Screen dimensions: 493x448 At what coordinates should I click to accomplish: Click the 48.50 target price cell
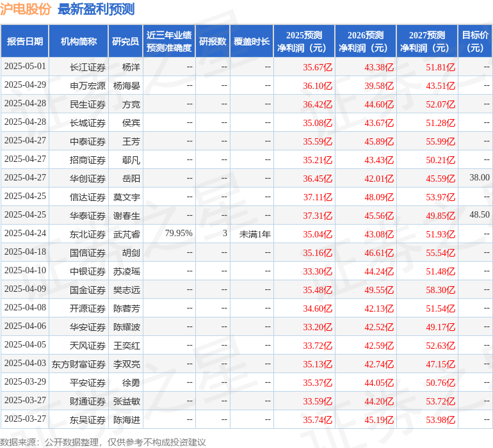[479, 215]
